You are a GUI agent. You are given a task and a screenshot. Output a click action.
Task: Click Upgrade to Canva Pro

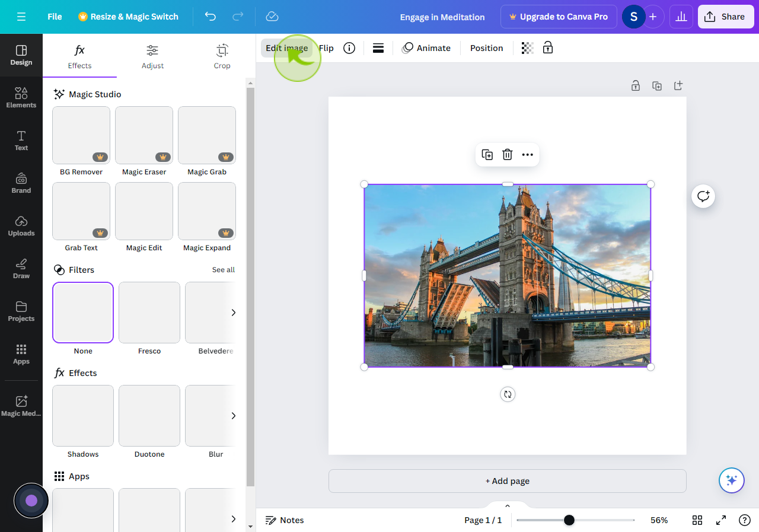click(x=559, y=17)
